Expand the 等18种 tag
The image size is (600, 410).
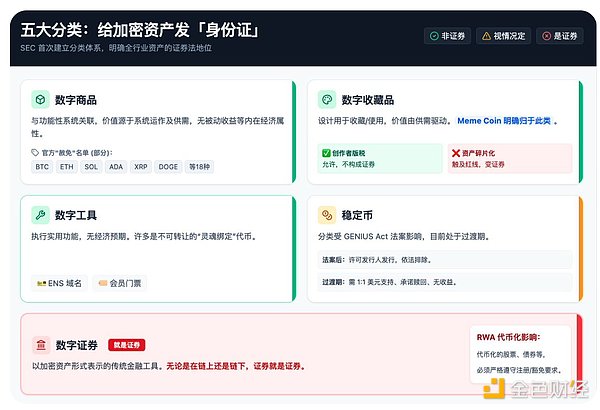[x=200, y=167]
